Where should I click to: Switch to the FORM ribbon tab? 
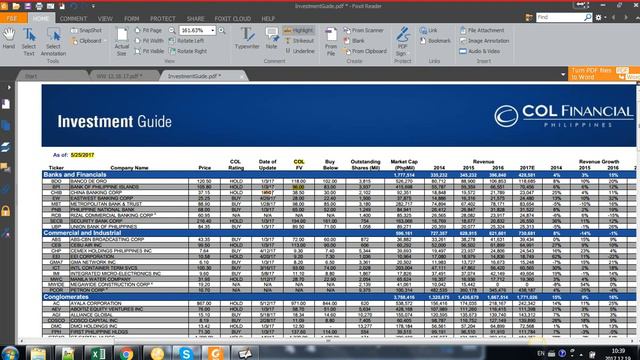tap(131, 18)
